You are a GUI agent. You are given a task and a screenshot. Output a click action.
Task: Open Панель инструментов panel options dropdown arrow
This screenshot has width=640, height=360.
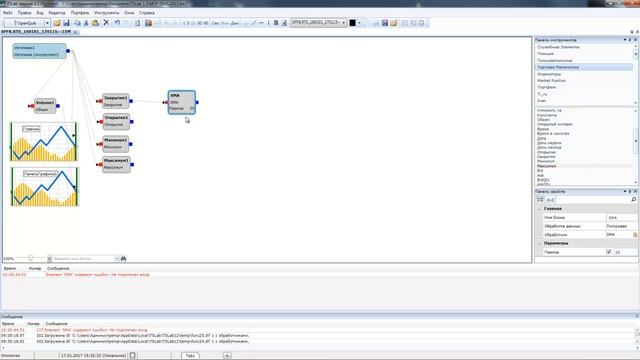625,40
